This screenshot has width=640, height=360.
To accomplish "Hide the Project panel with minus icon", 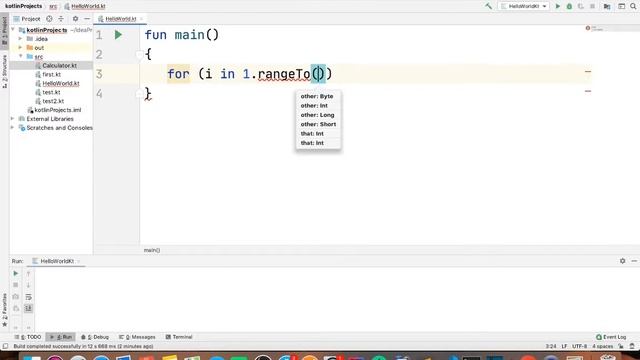I will click(87, 19).
